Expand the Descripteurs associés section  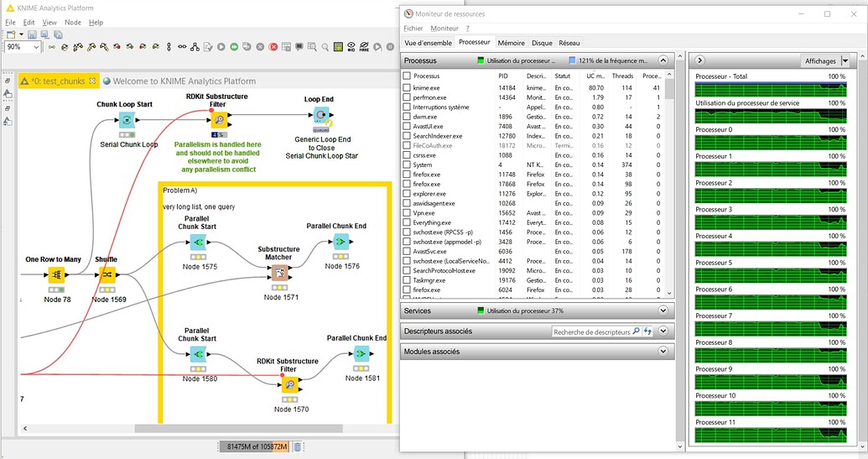[x=663, y=331]
